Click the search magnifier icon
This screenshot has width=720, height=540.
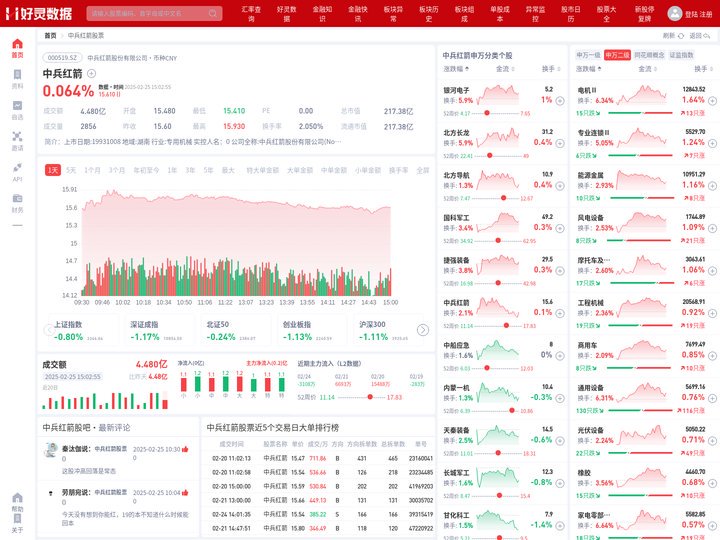(213, 13)
